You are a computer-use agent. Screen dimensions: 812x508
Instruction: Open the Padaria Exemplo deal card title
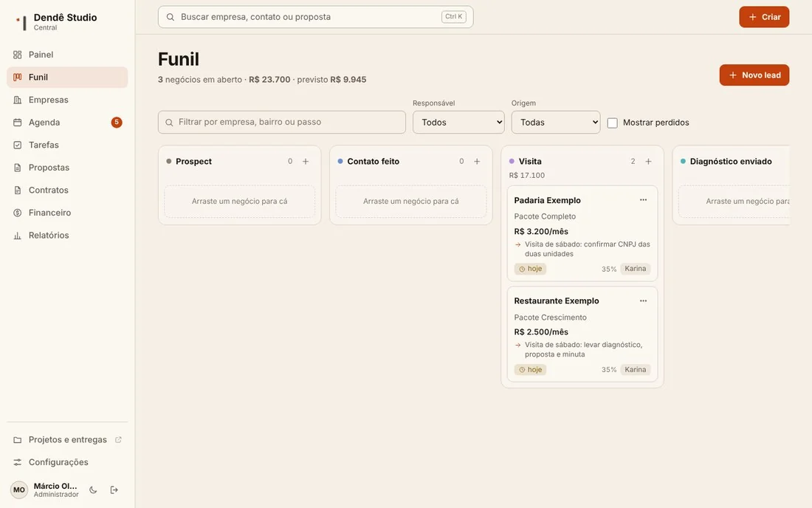point(548,200)
